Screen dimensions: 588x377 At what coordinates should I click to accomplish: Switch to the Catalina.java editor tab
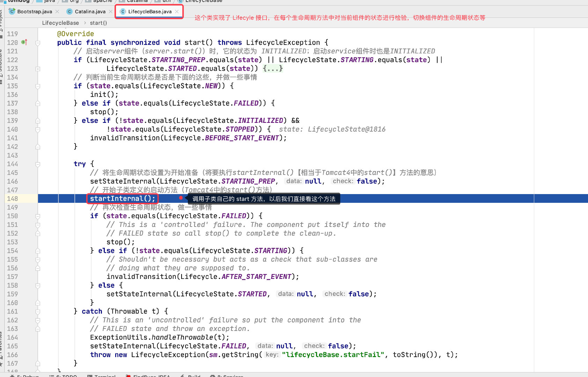(x=90, y=12)
